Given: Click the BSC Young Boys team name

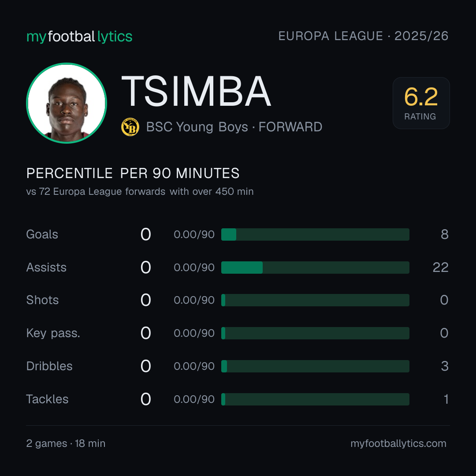Looking at the screenshot, I should 197,127.
